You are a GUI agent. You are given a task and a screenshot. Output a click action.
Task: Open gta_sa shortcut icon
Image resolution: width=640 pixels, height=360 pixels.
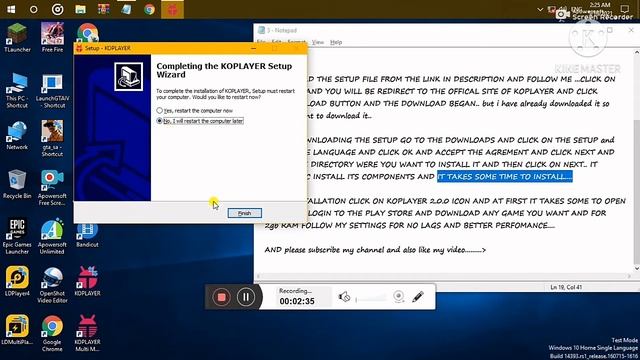[x=52, y=138]
